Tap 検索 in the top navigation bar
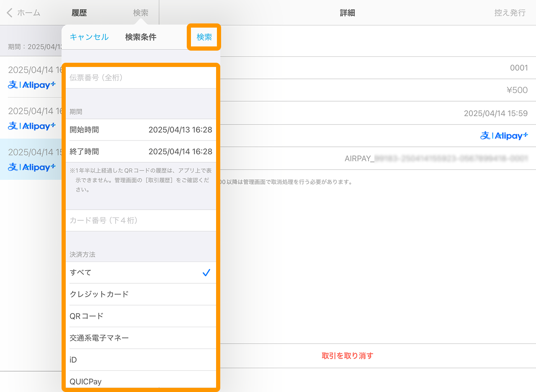The image size is (536, 392). [x=141, y=13]
